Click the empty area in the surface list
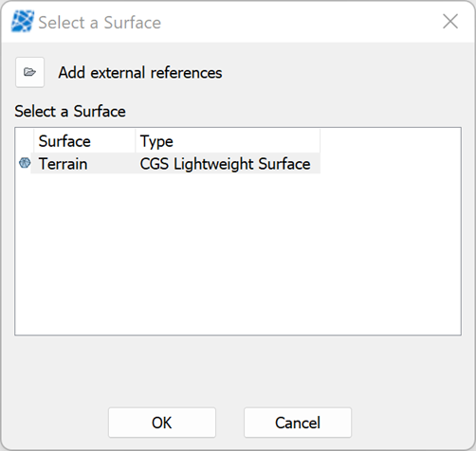This screenshot has height=451, width=476. 238,254
